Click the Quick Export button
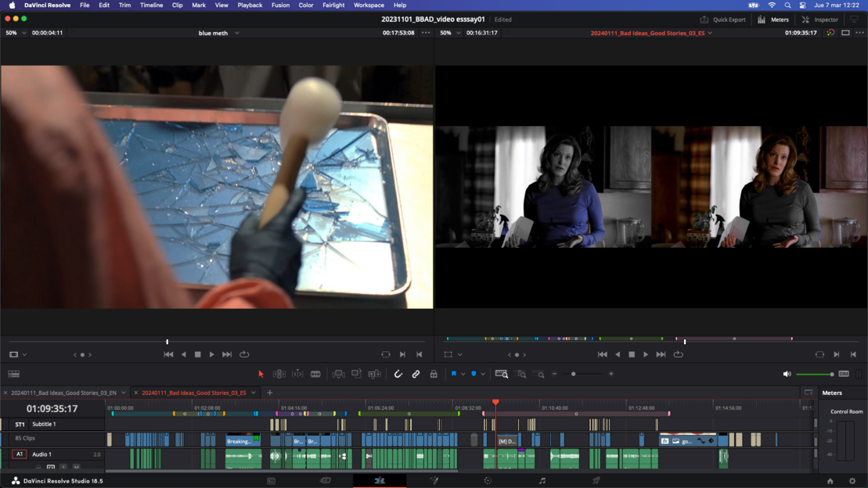Image resolution: width=868 pixels, height=488 pixels. tap(722, 20)
